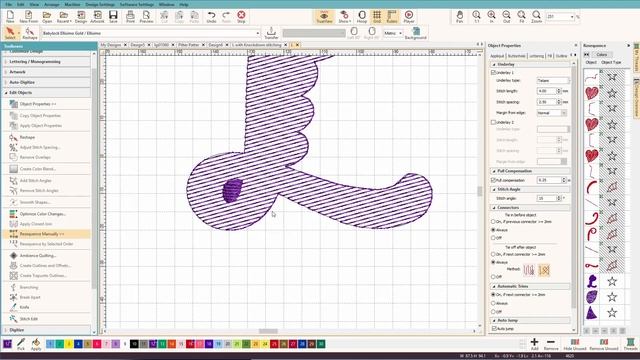Collapse the Underlay section
Image resolution: width=640 pixels, height=360 pixels.
point(494,64)
